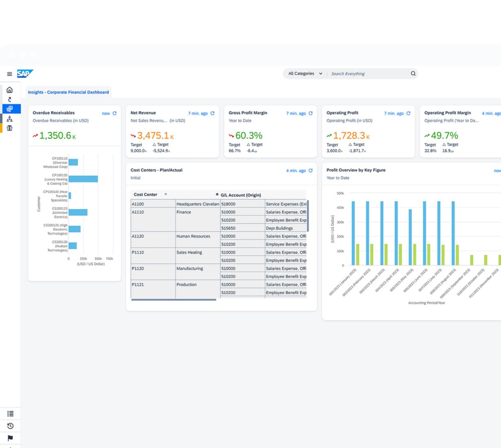Open the bulleted list sidebar icon

(10, 414)
